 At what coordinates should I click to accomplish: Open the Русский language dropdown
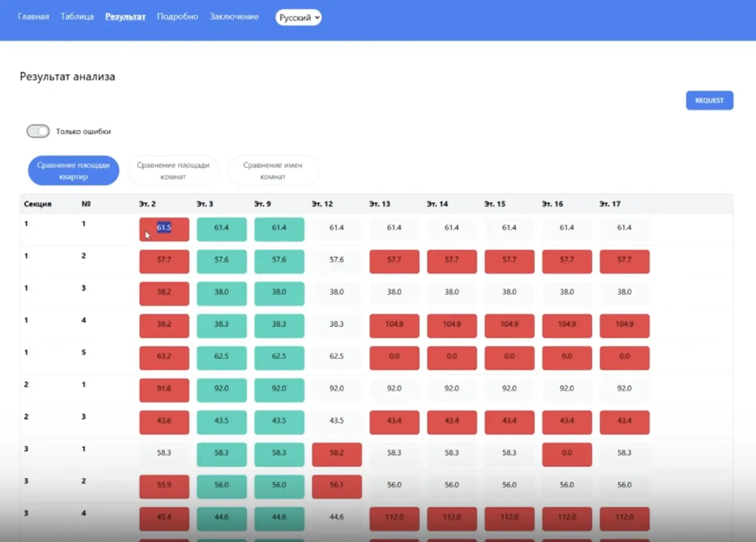pos(298,17)
